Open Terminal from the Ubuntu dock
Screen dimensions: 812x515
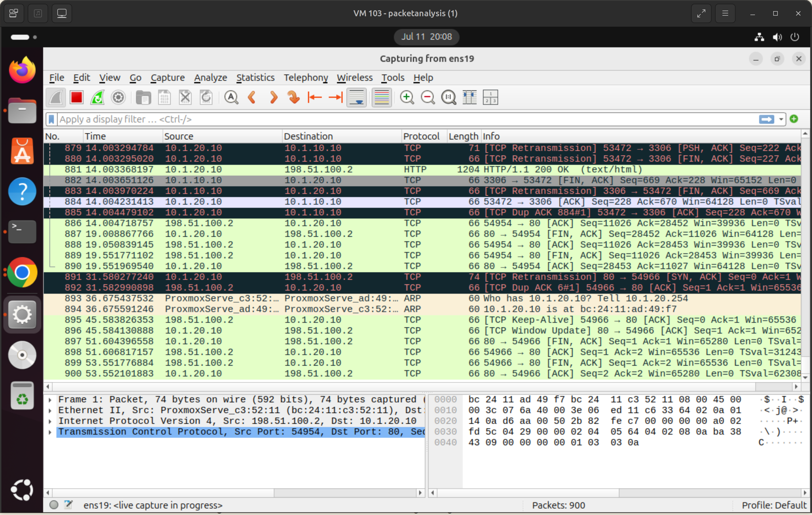[22, 232]
